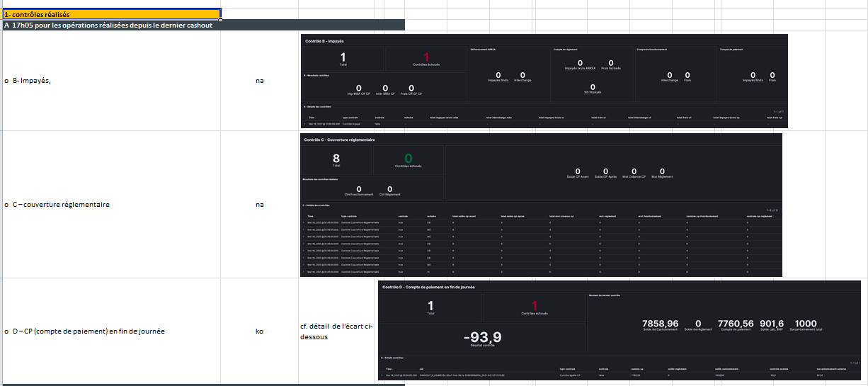Screen dimensions: 868x386
Task: Click the Contrôle C - Couverture réglementaire dashboard image
Action: [542, 205]
